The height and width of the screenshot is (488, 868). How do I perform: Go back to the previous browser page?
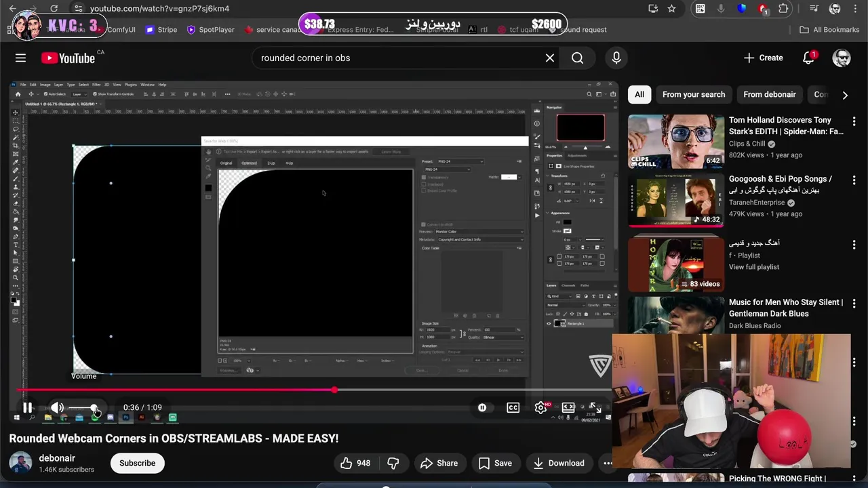tap(12, 9)
